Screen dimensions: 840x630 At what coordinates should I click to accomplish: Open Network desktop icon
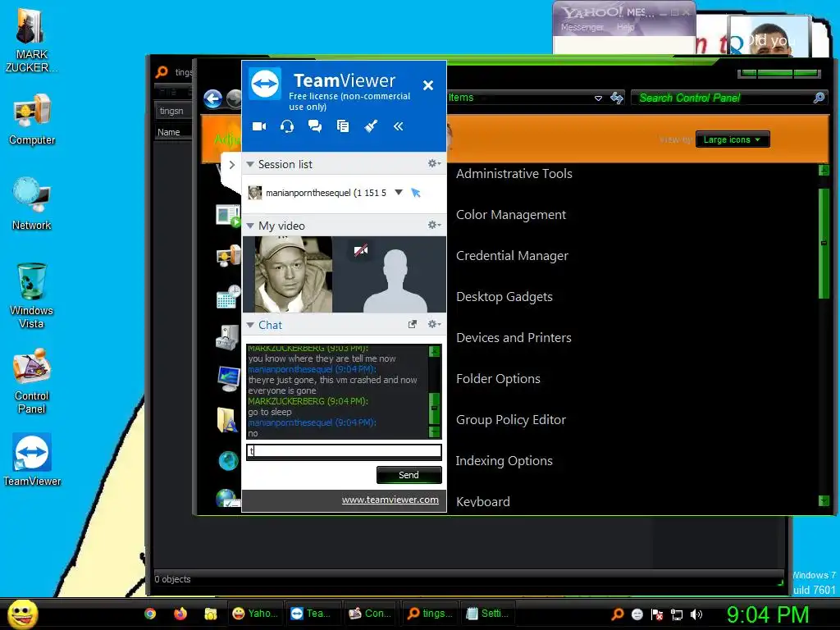[32, 204]
